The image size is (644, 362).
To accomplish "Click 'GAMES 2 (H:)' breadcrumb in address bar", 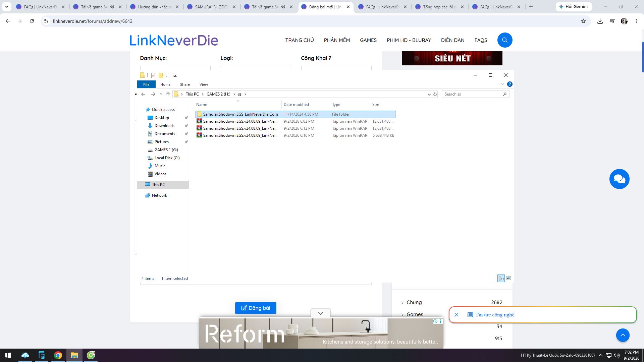I will 218,94.
